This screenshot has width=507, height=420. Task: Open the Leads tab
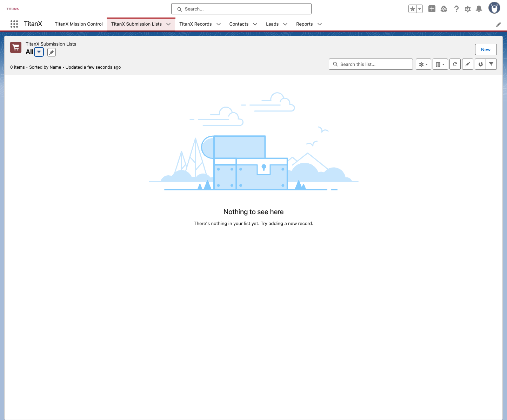coord(272,24)
